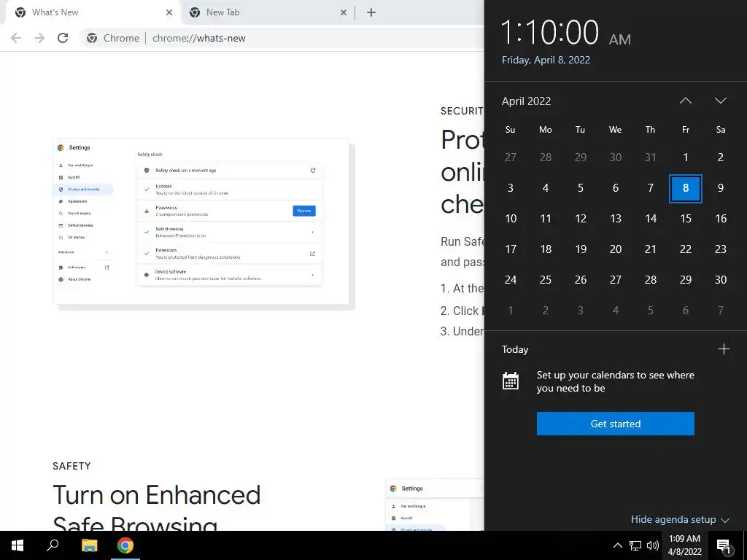The height and width of the screenshot is (560, 747).
Task: Select April 30 in calendar
Action: point(720,279)
